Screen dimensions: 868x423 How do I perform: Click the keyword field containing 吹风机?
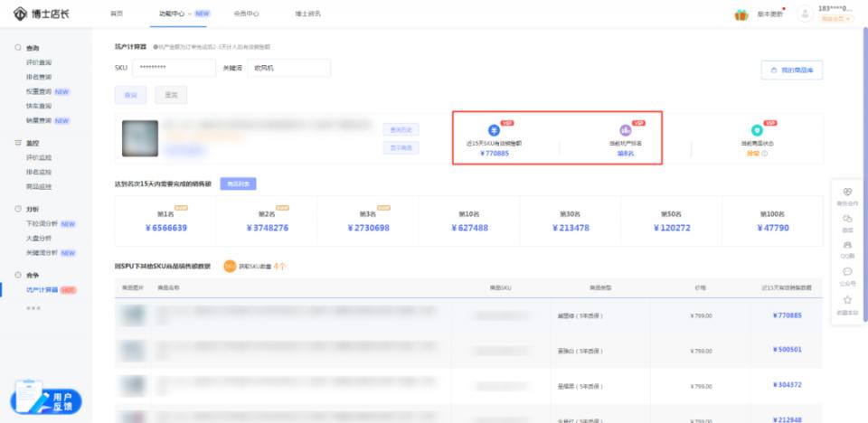289,68
